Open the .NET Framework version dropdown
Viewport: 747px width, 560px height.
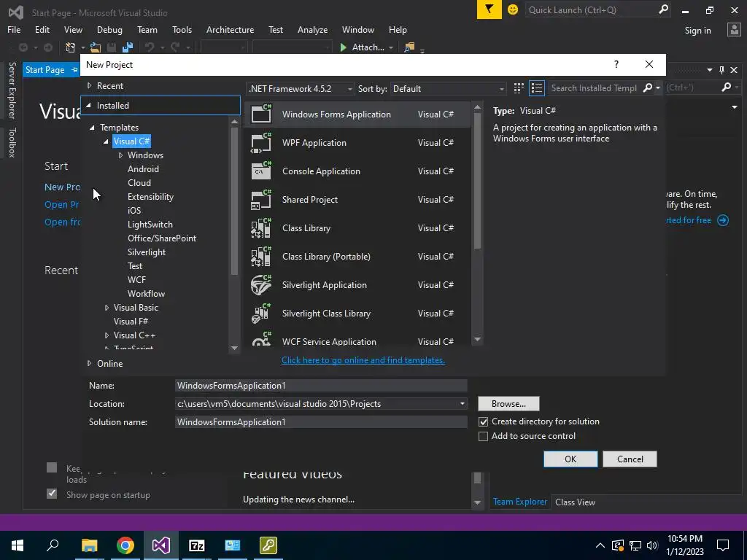(301, 88)
